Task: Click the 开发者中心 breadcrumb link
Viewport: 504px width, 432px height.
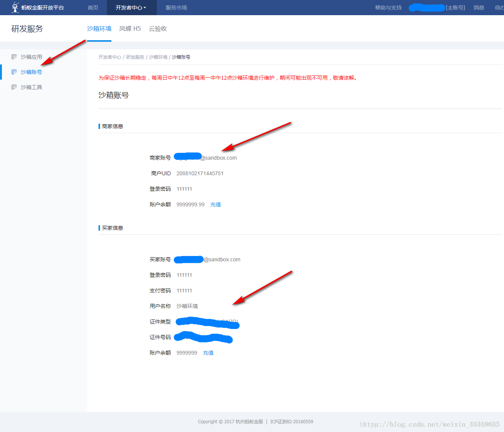Action: (x=110, y=57)
